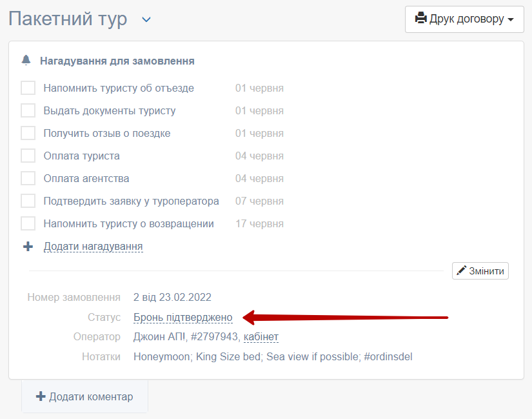Screen dimensions: 532x419
Task: Click reminder text Оплата агентства
Action: [86, 178]
